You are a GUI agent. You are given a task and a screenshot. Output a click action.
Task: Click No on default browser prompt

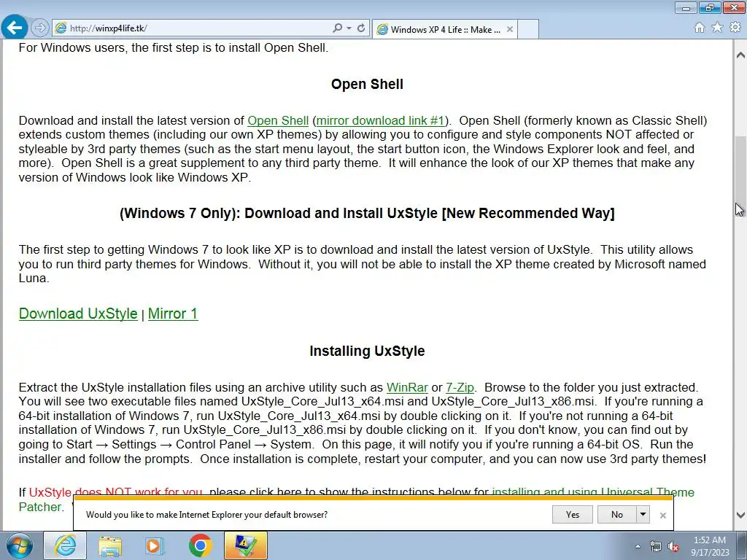pyautogui.click(x=617, y=515)
